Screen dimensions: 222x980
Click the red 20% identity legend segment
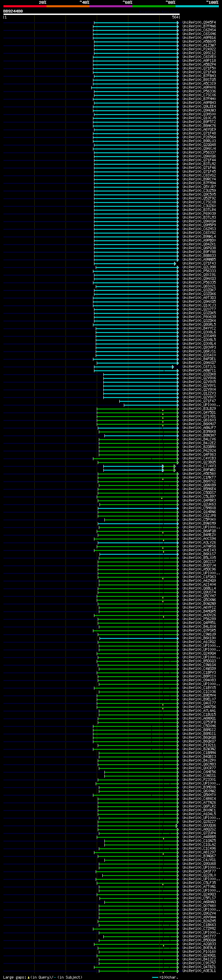(x=25, y=6)
